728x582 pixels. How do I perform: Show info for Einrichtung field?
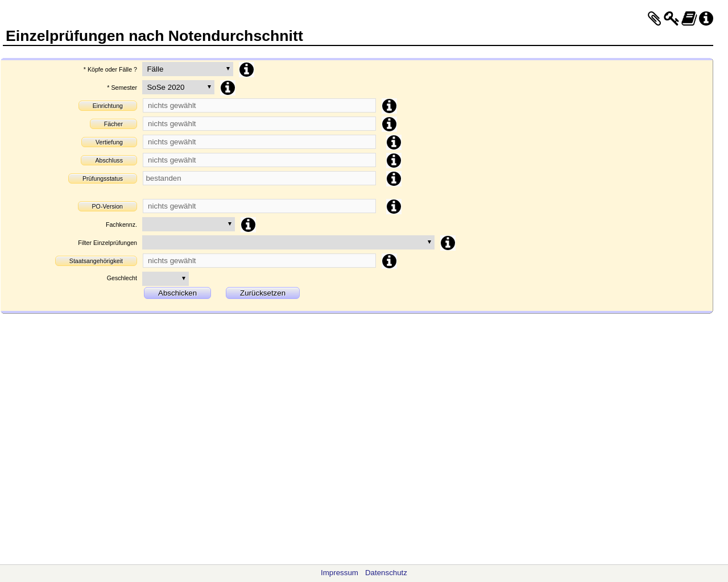[x=389, y=106]
